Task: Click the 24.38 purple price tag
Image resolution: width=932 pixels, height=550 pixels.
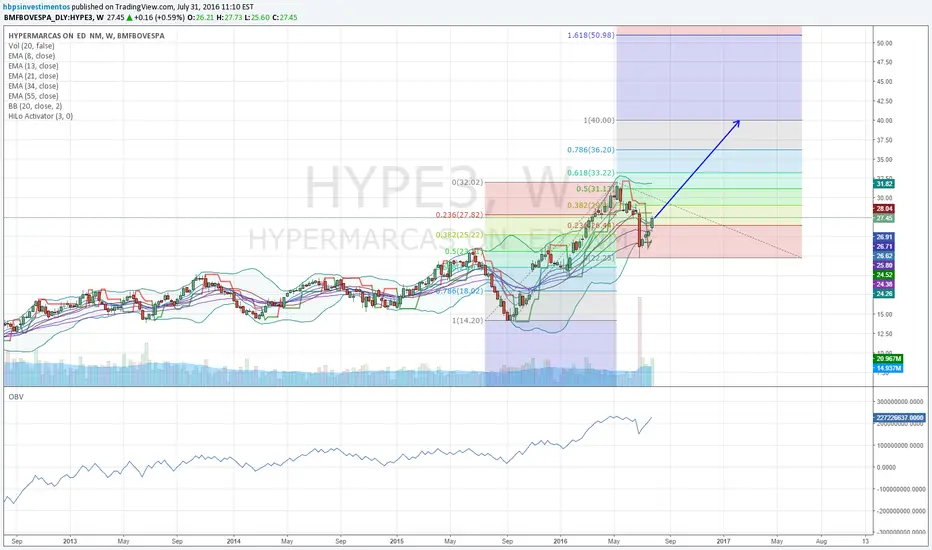Action: pyautogui.click(x=884, y=284)
